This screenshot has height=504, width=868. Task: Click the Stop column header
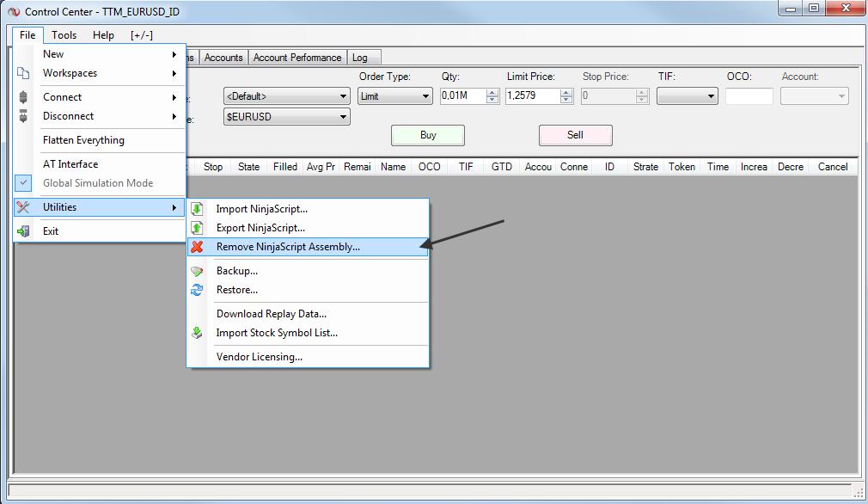(x=212, y=167)
